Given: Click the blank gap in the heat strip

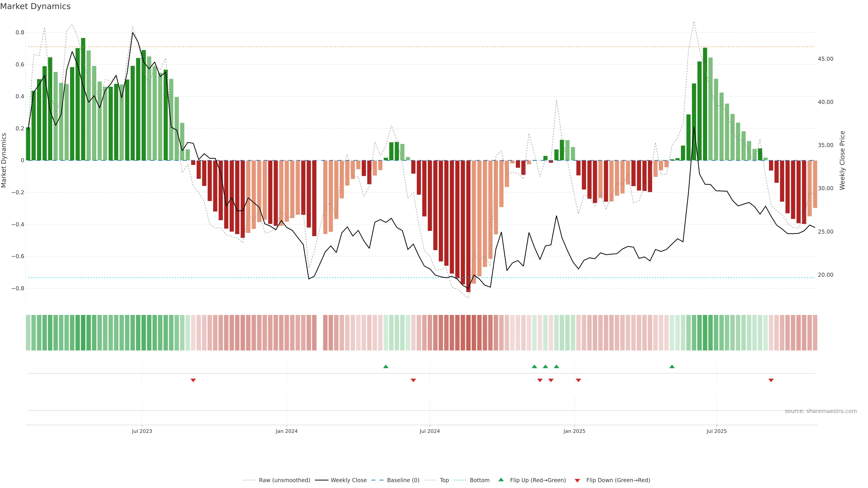Looking at the screenshot, I should pyautogui.click(x=320, y=332).
